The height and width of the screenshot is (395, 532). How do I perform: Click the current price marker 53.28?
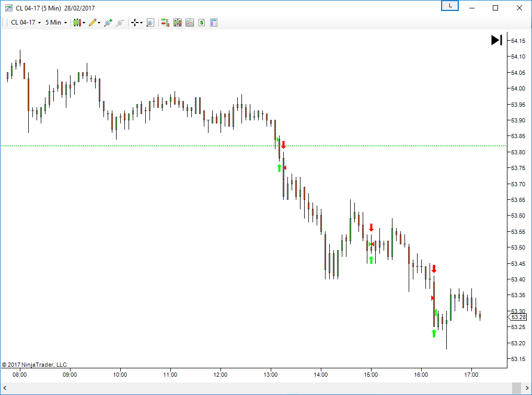517,317
